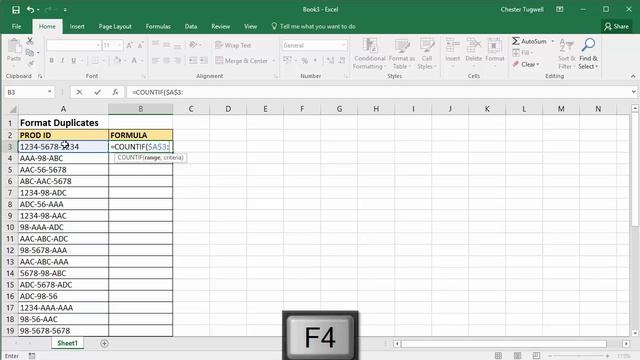Open the Merge & Center dropdown arrow
This screenshot has height=360, width=640.
(273, 61)
